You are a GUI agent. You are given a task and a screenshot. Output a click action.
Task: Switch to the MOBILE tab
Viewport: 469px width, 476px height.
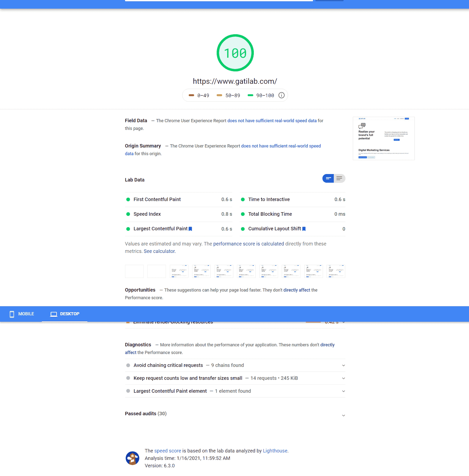[x=21, y=314]
